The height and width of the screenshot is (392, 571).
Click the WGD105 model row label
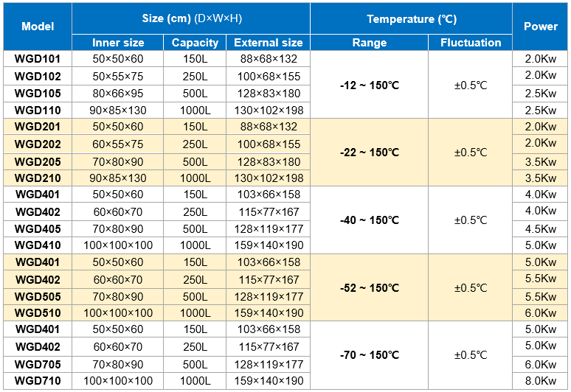pyautogui.click(x=38, y=94)
